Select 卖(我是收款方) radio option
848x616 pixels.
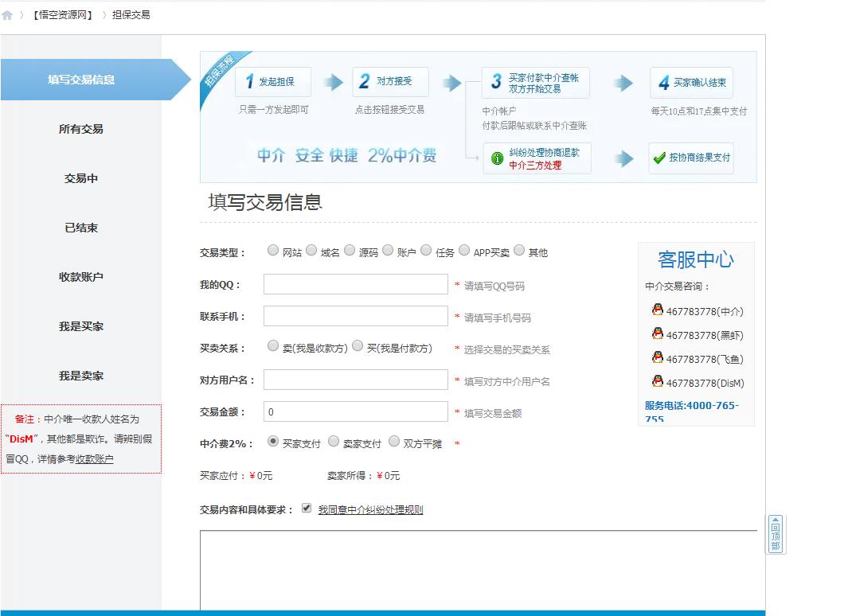(x=273, y=346)
